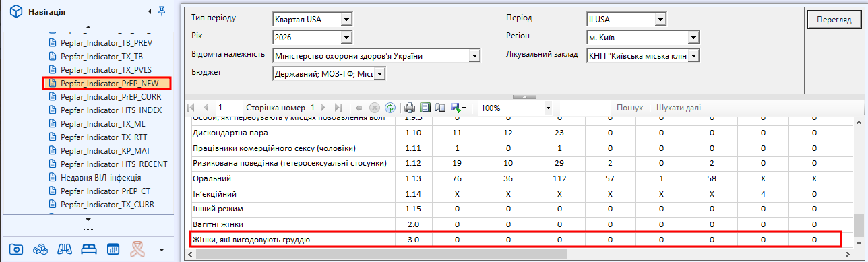Screen dimensions: 868x262
Task: Click Шукати далі link
Action: 678,108
